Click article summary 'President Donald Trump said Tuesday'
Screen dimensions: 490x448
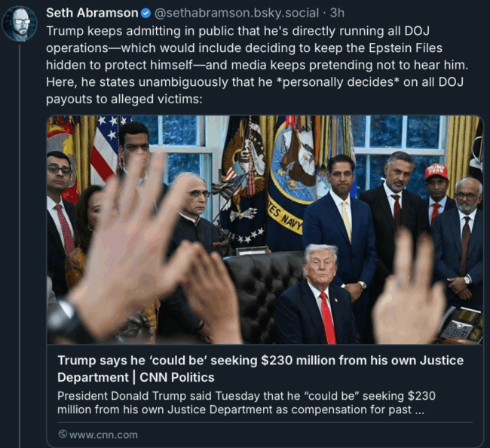pos(247,403)
